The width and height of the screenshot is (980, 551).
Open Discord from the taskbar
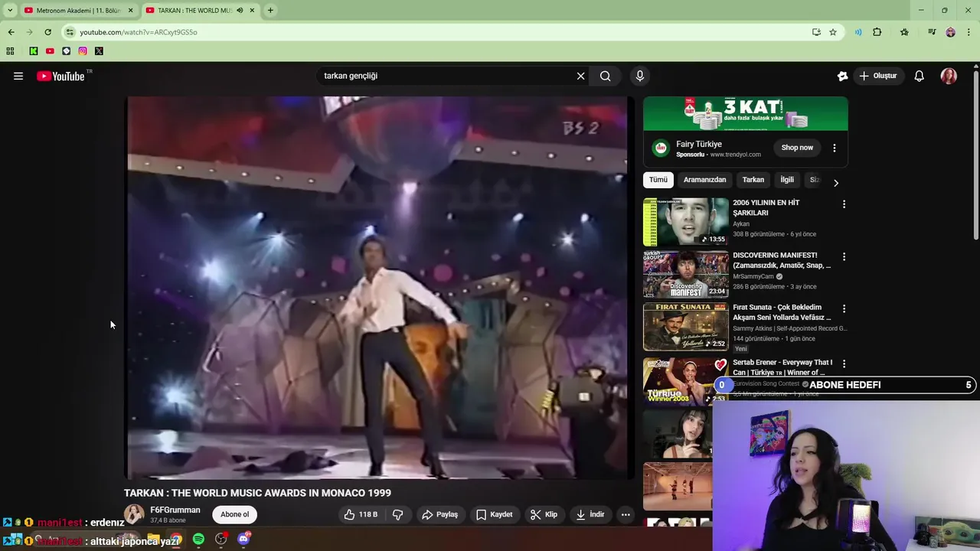pos(243,539)
